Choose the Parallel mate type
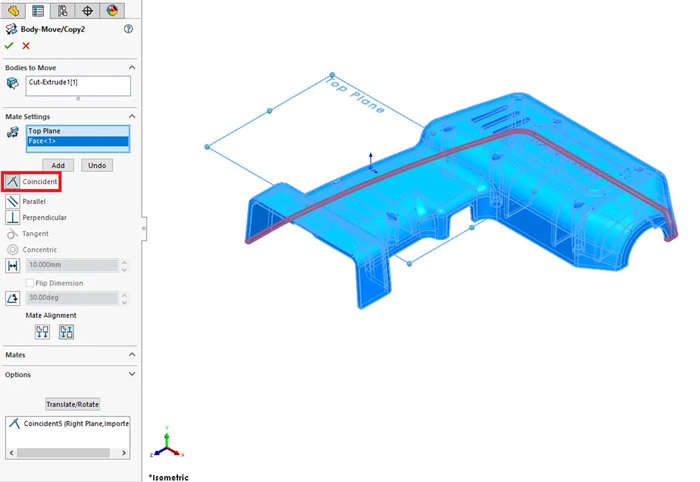Image resolution: width=700 pixels, height=482 pixels. pos(13,201)
